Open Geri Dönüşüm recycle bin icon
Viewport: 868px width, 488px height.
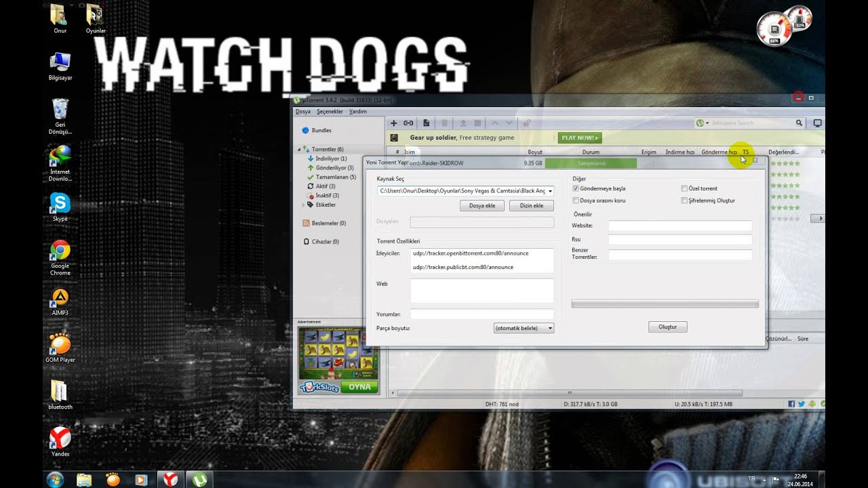[x=60, y=116]
